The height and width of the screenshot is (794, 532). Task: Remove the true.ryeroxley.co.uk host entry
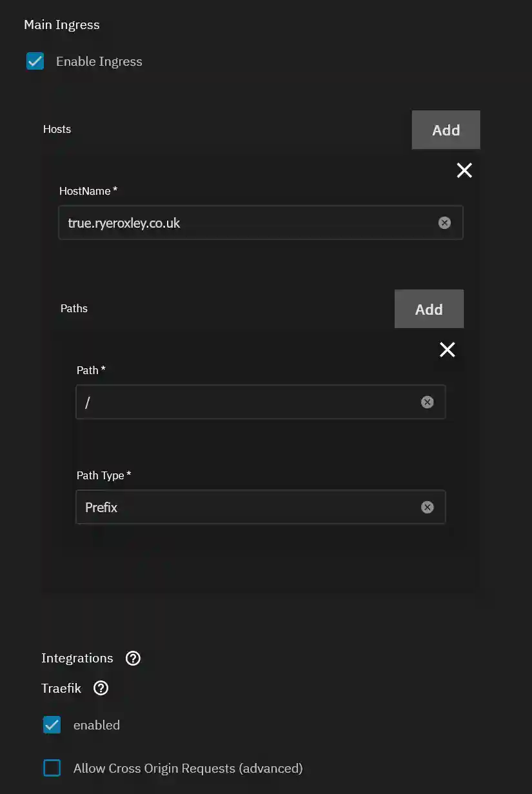464,170
